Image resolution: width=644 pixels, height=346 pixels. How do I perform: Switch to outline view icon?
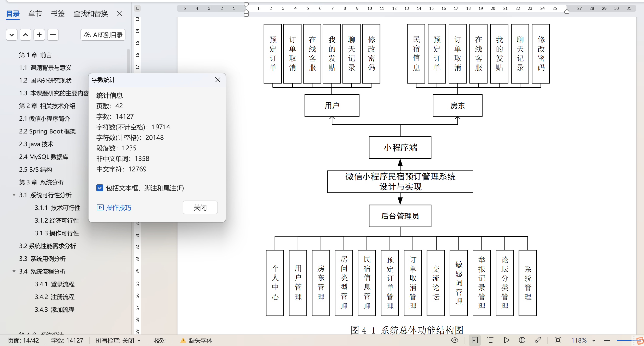490,340
